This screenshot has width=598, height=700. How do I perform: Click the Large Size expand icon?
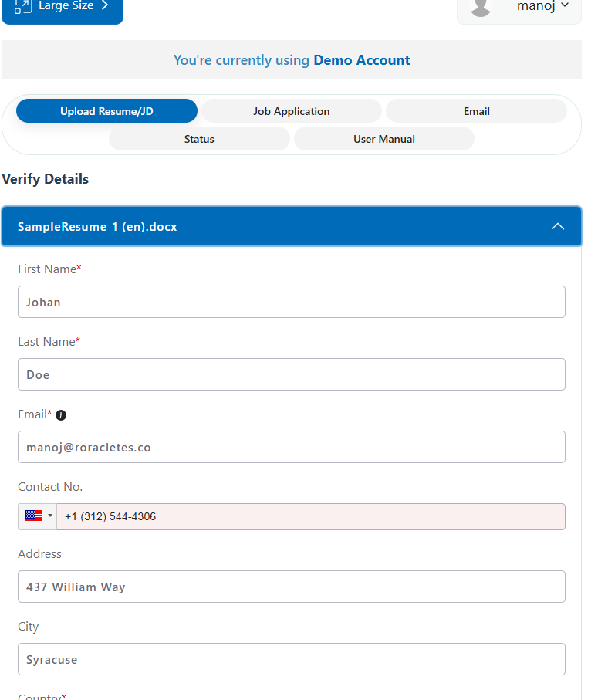click(x=22, y=6)
